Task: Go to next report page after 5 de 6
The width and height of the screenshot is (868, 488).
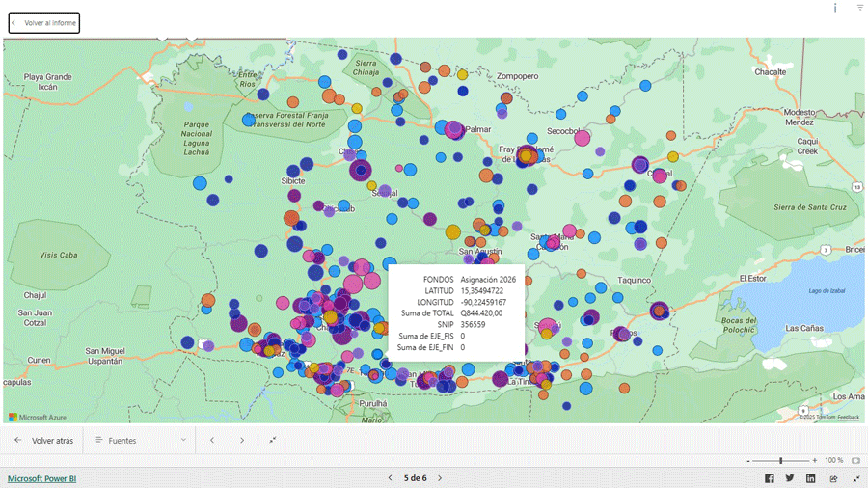Action: (440, 478)
